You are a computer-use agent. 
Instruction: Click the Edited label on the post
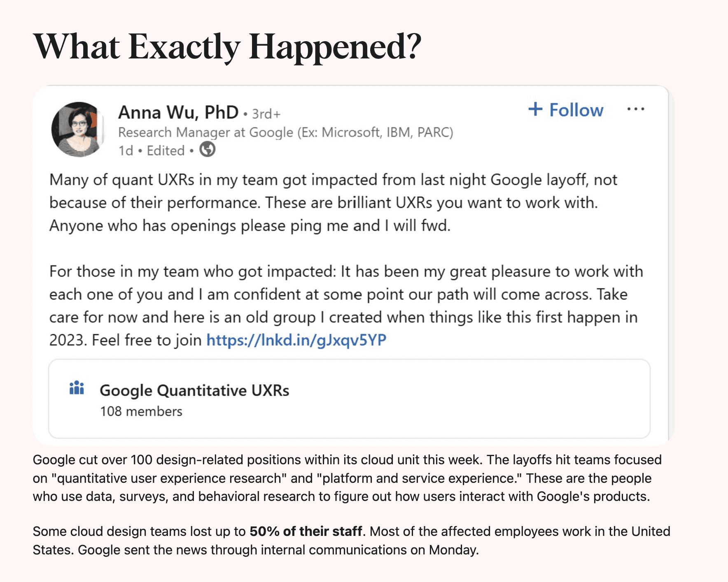coord(164,151)
